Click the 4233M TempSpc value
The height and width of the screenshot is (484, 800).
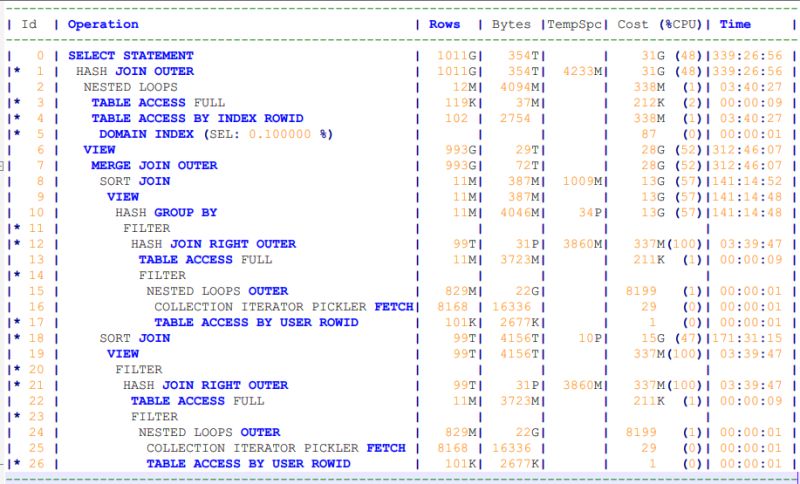click(x=582, y=71)
